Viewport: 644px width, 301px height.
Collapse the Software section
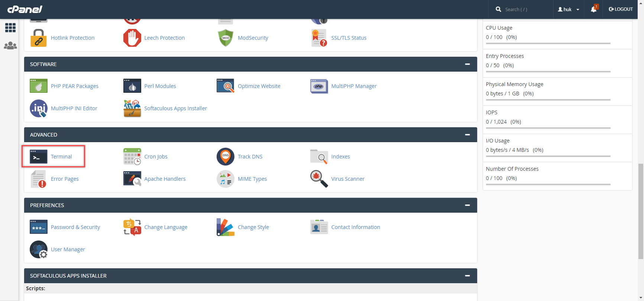click(x=467, y=64)
